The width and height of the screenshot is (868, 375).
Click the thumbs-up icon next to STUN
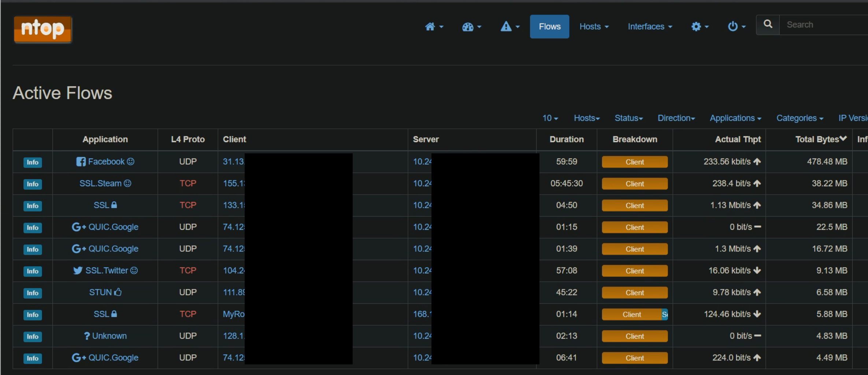point(118,292)
